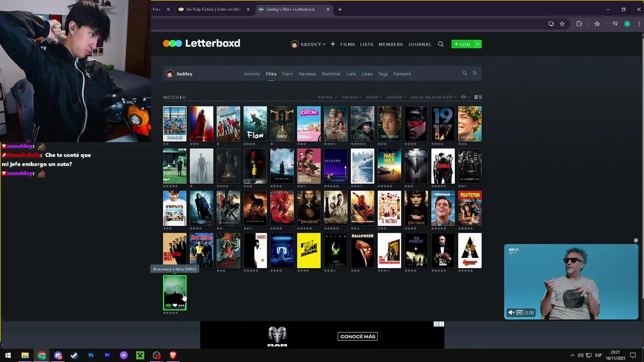Open the RATING filter dropdown

327,97
